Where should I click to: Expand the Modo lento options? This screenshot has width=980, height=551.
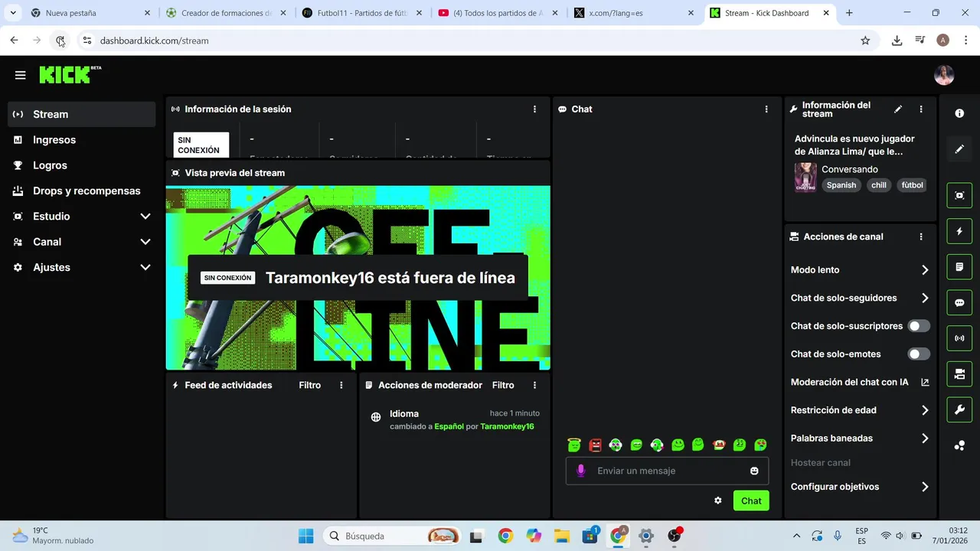[925, 270]
